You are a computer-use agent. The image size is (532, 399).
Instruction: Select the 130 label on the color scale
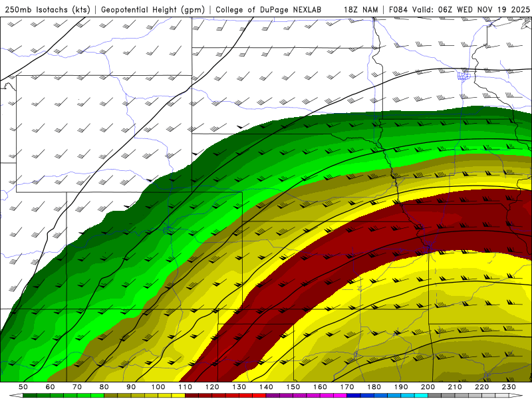tap(239, 387)
